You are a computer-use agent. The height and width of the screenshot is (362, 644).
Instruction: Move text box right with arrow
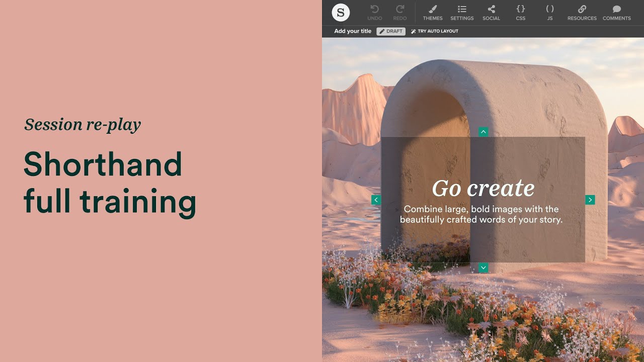pyautogui.click(x=590, y=200)
